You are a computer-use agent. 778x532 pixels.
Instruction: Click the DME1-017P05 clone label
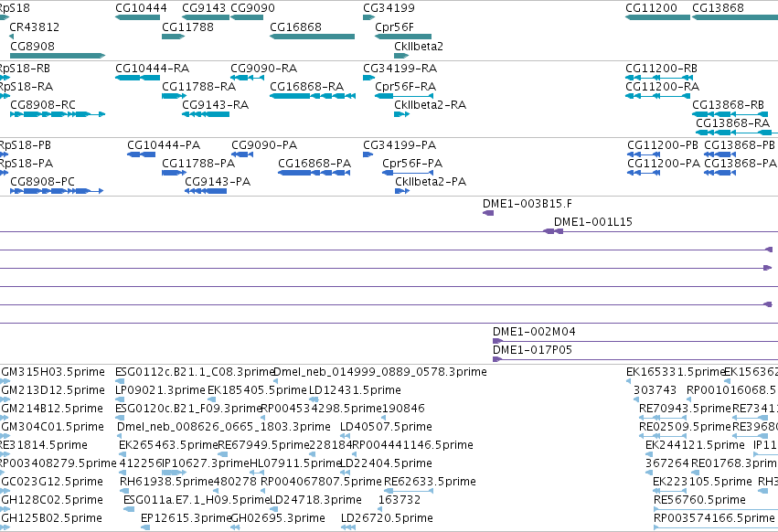tap(532, 350)
